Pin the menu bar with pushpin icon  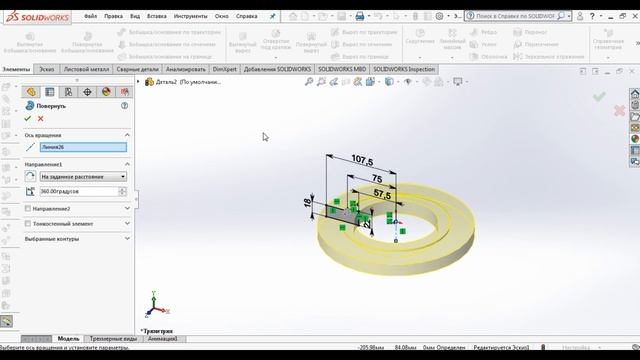272,16
